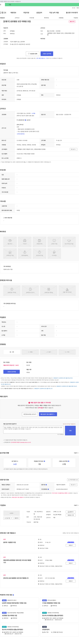The height and width of the screenshot is (644, 79).
Task: Switch to the 복리후생 tab
Action: coord(46,18)
